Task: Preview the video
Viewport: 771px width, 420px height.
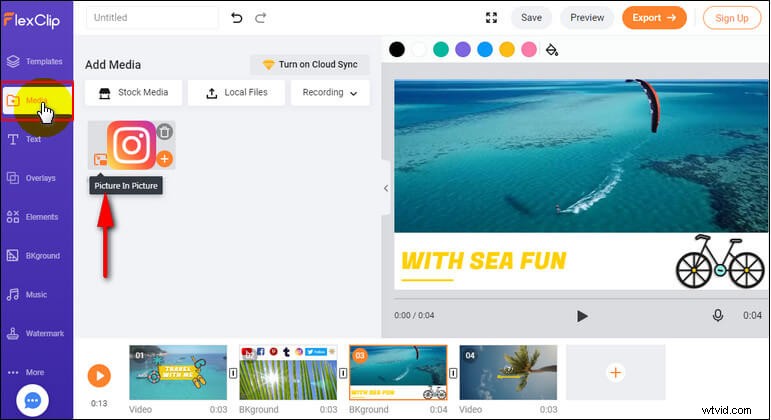Action: [x=587, y=18]
